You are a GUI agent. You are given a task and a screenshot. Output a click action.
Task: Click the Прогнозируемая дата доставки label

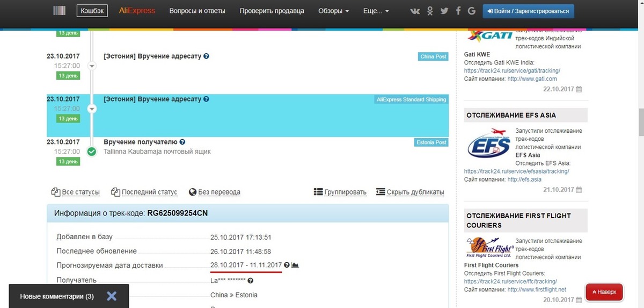(109, 266)
